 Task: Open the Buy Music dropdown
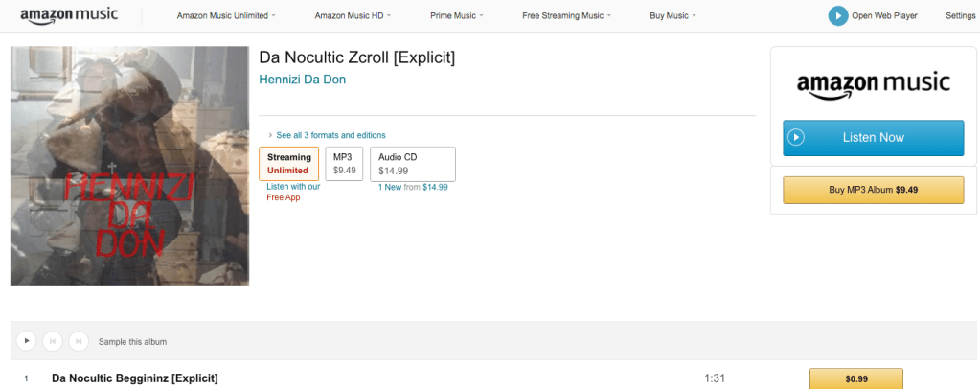click(672, 16)
